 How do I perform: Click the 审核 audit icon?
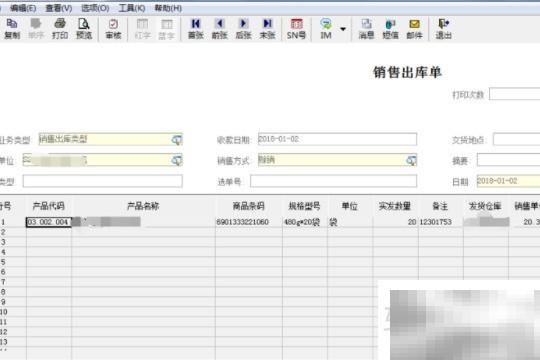coord(113,29)
